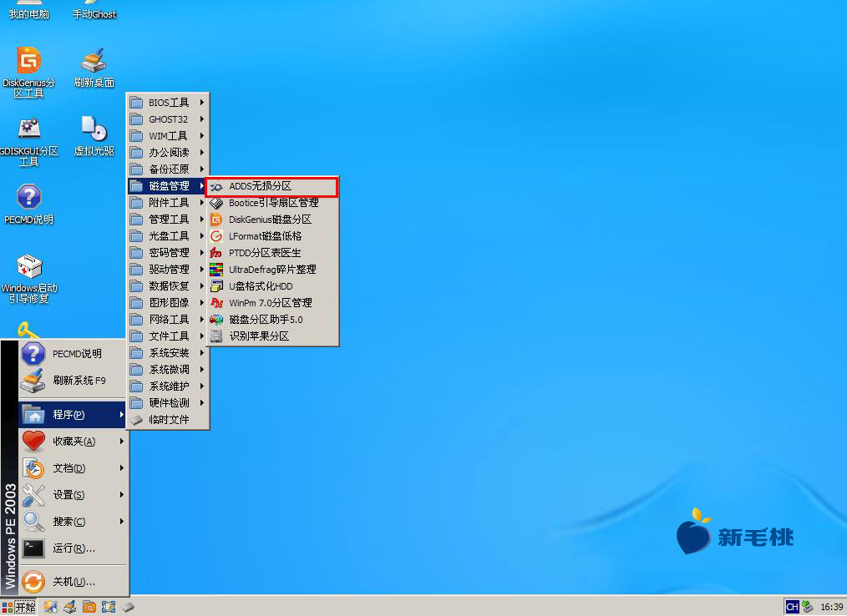Click the WinPm 7.0分区管理 icon
847x616 pixels.
[x=216, y=303]
